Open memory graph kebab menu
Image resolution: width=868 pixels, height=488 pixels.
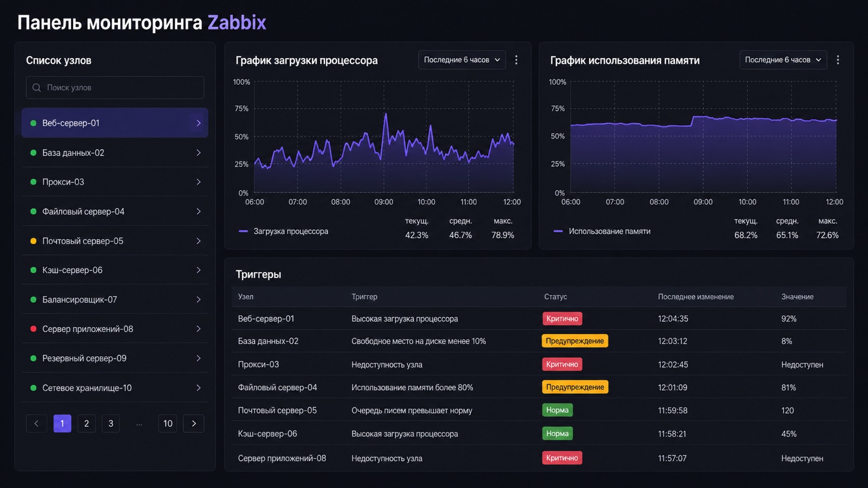838,60
